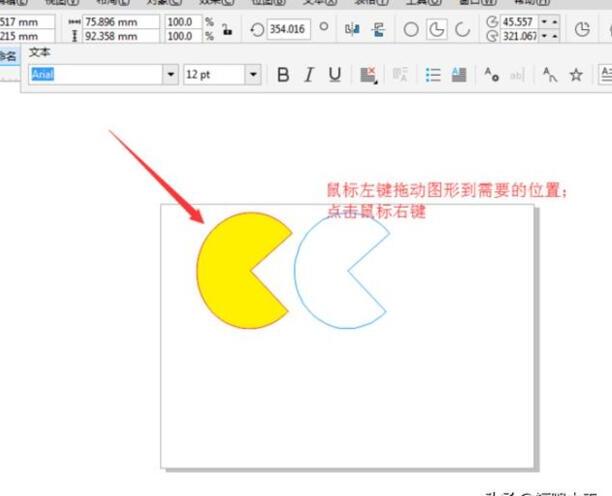Open the text alignment flyout icon
The image size is (612, 496).
tap(368, 75)
